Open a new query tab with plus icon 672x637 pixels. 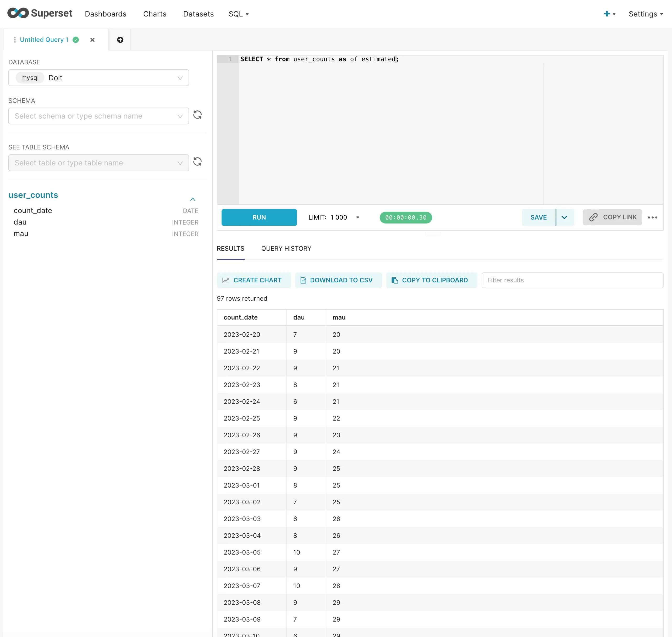pos(120,40)
